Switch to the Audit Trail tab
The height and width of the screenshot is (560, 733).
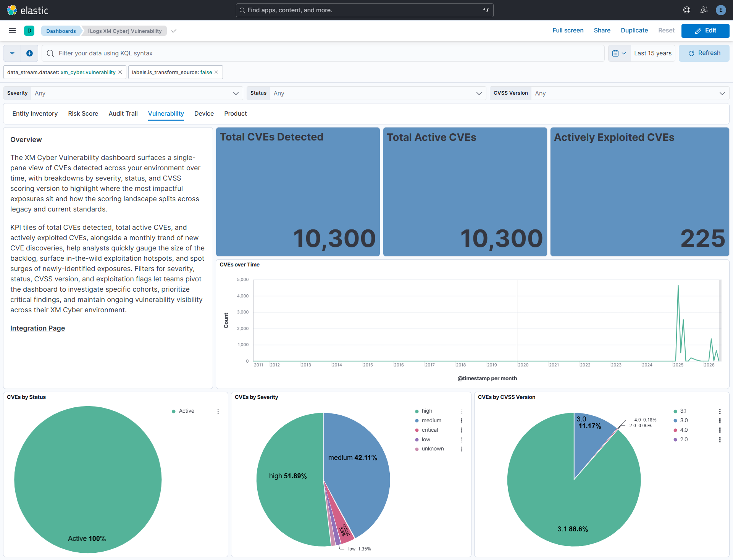(123, 113)
